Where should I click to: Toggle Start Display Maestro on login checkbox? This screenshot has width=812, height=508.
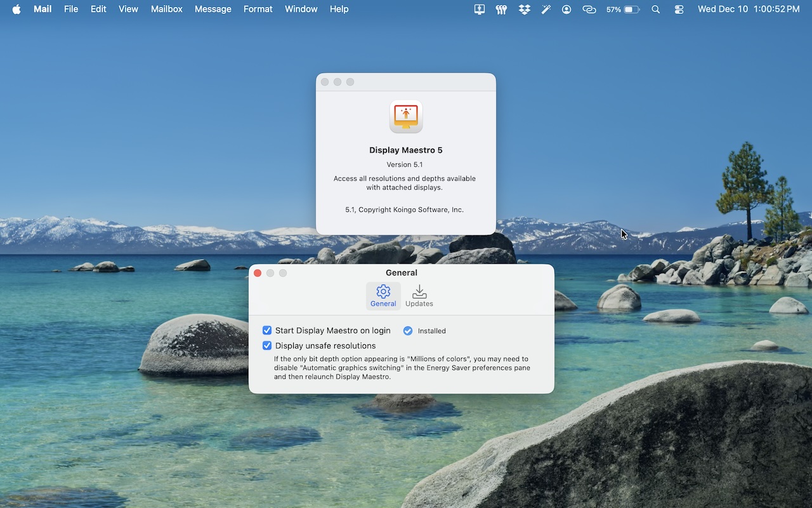click(x=267, y=330)
